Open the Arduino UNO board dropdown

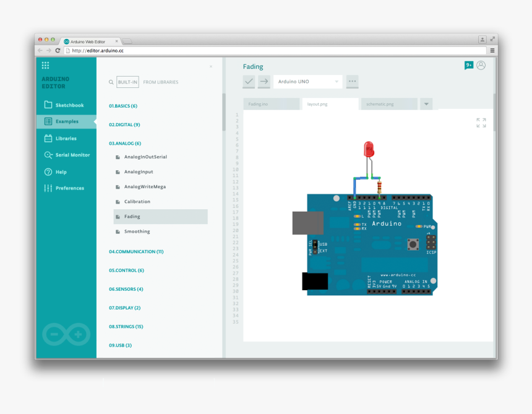point(307,82)
